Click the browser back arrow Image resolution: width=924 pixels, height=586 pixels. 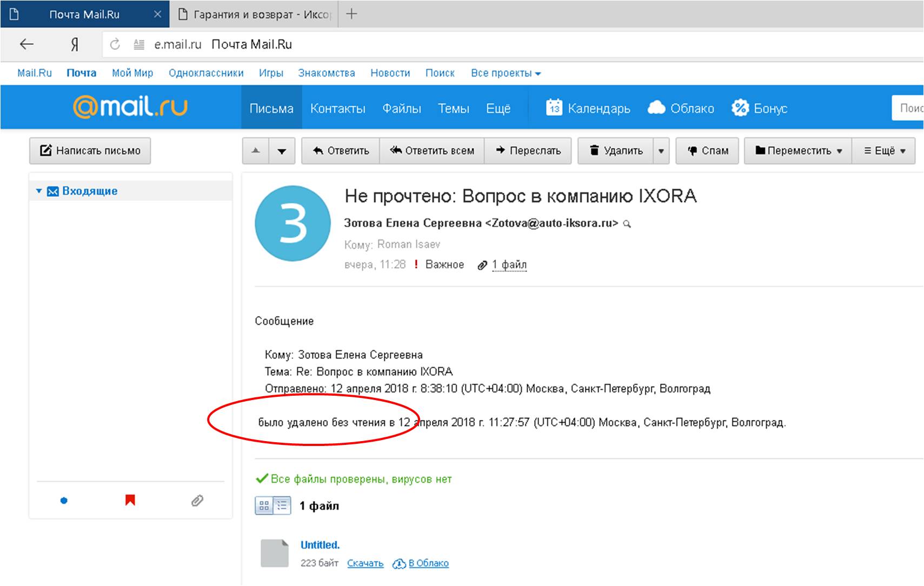point(26,44)
